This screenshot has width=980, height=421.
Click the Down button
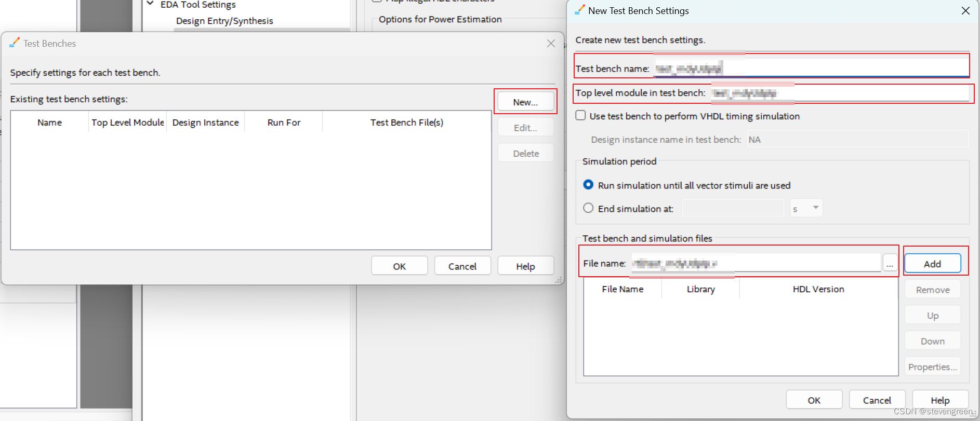932,341
